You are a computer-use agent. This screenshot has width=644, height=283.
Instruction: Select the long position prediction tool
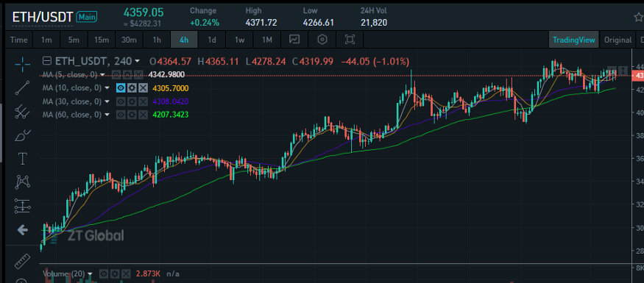point(23,206)
